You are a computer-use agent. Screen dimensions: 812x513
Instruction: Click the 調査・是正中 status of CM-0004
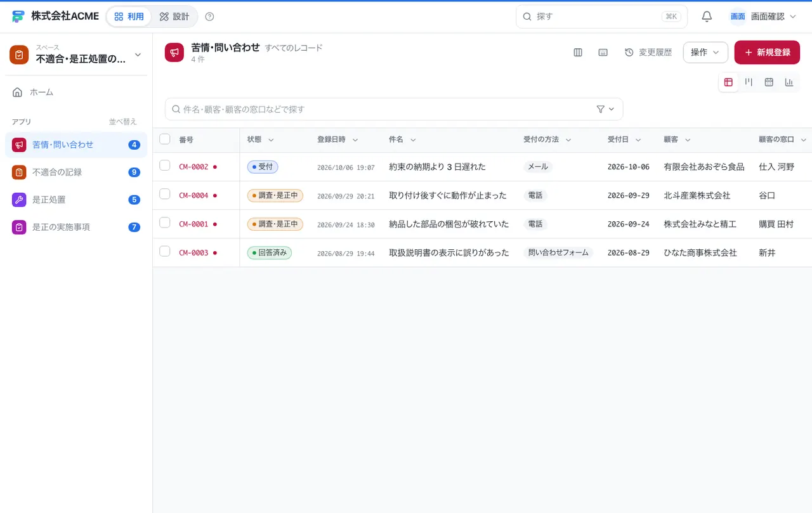[x=275, y=195]
